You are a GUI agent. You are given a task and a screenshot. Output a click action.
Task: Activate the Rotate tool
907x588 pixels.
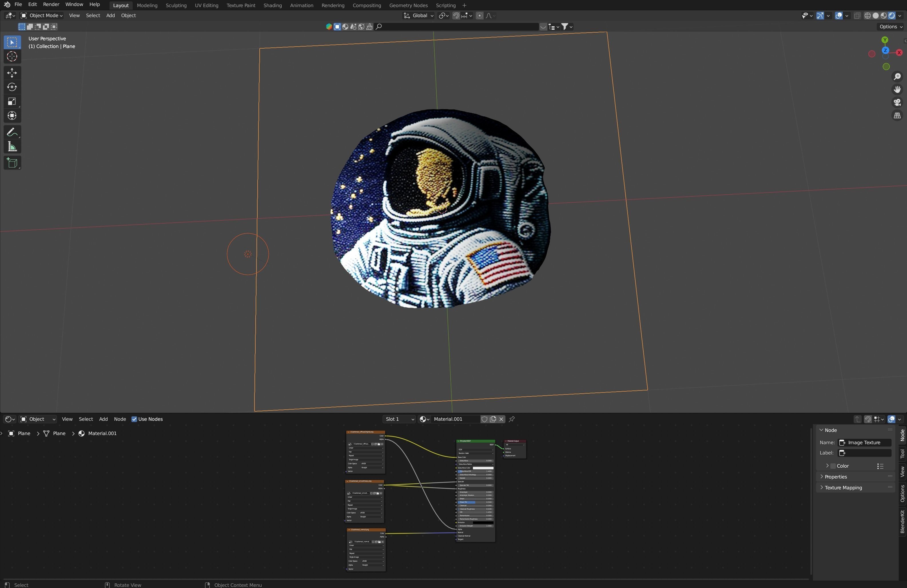pos(12,87)
